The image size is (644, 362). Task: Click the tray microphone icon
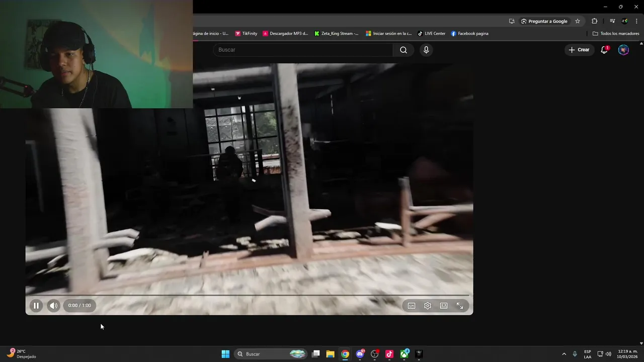click(x=575, y=354)
